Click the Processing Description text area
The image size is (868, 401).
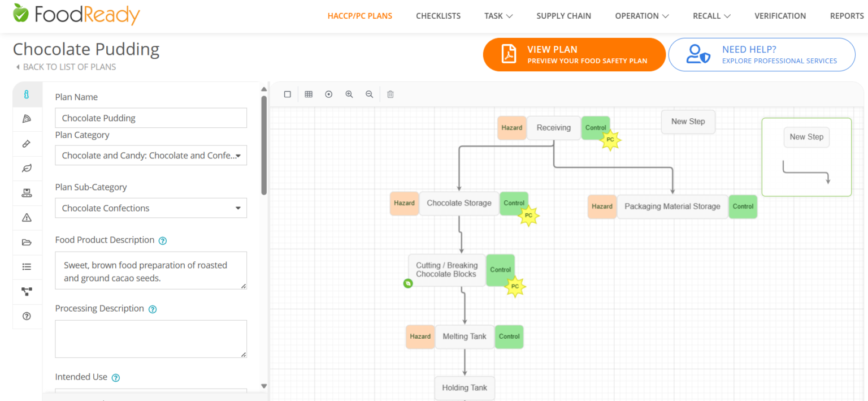[x=151, y=339]
